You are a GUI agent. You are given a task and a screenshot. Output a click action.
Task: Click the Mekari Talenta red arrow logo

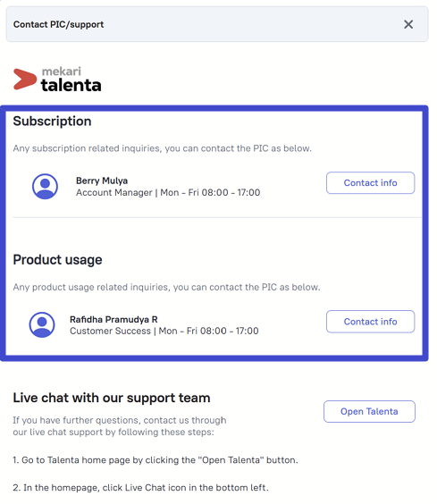pos(25,79)
